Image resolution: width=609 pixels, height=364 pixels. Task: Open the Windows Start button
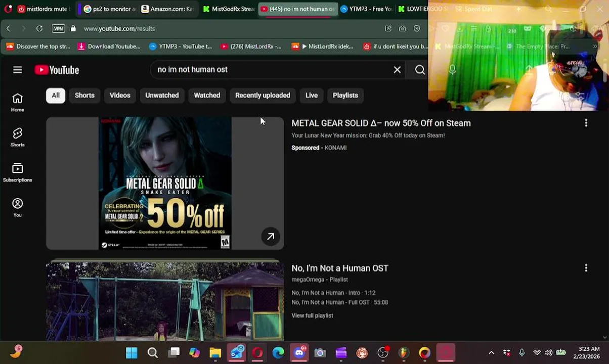click(x=132, y=353)
